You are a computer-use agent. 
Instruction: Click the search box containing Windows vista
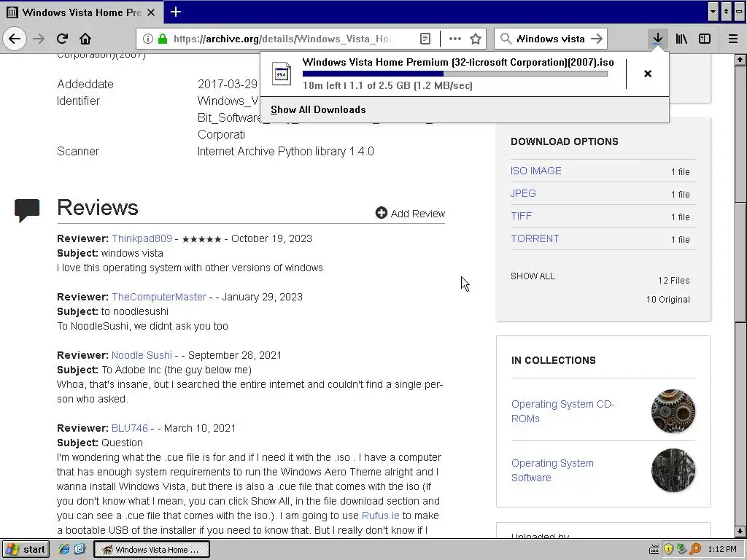click(x=550, y=39)
